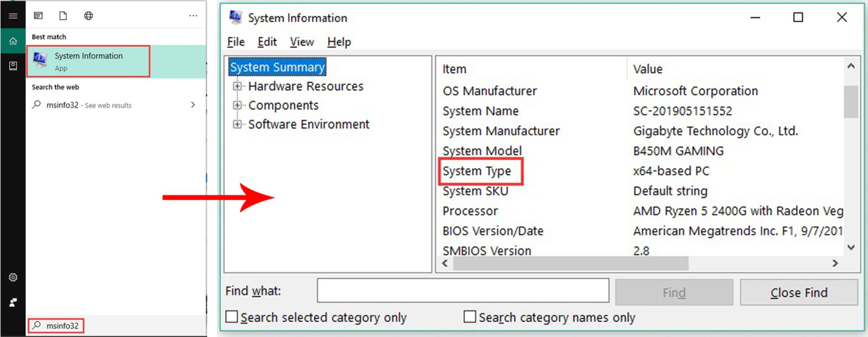Open the Help menu
The image size is (868, 337).
pos(339,42)
